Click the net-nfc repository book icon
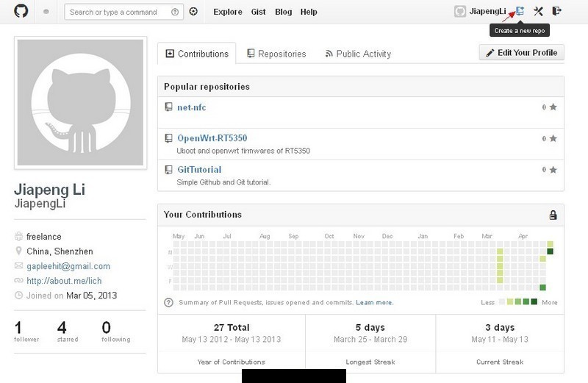The height and width of the screenshot is (383, 588). pyautogui.click(x=169, y=107)
